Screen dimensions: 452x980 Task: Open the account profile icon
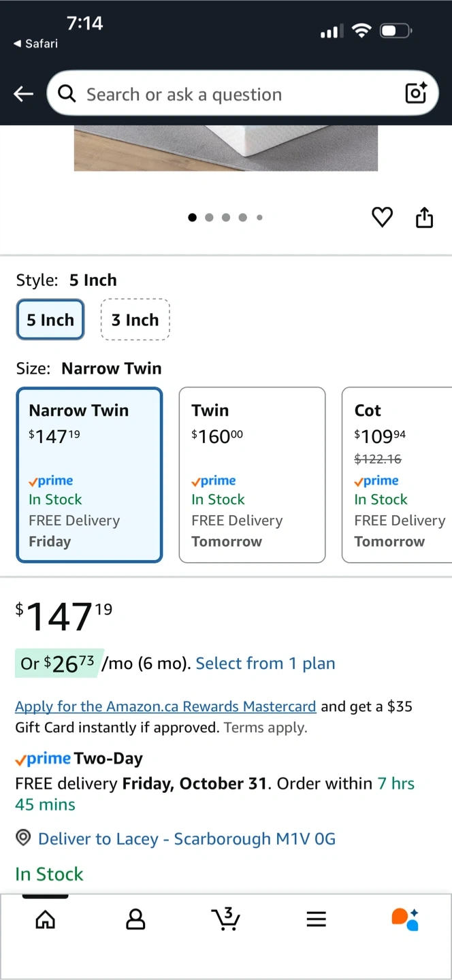[135, 919]
